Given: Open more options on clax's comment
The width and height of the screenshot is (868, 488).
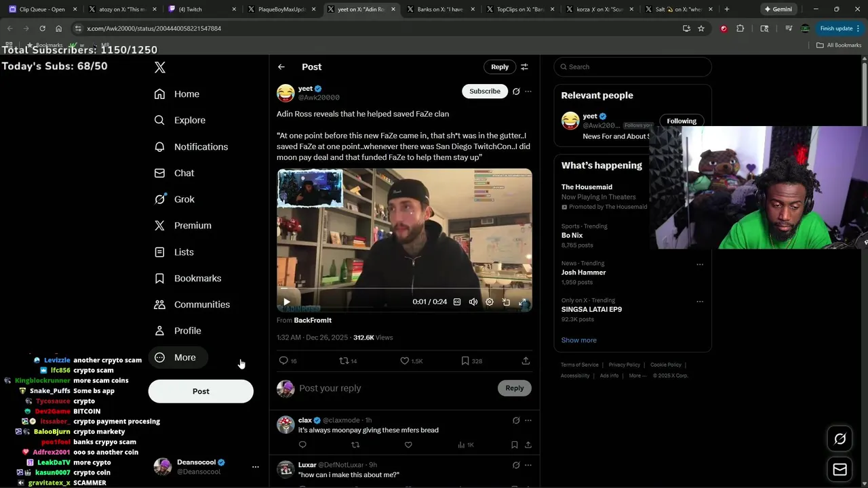Looking at the screenshot, I should (x=528, y=420).
